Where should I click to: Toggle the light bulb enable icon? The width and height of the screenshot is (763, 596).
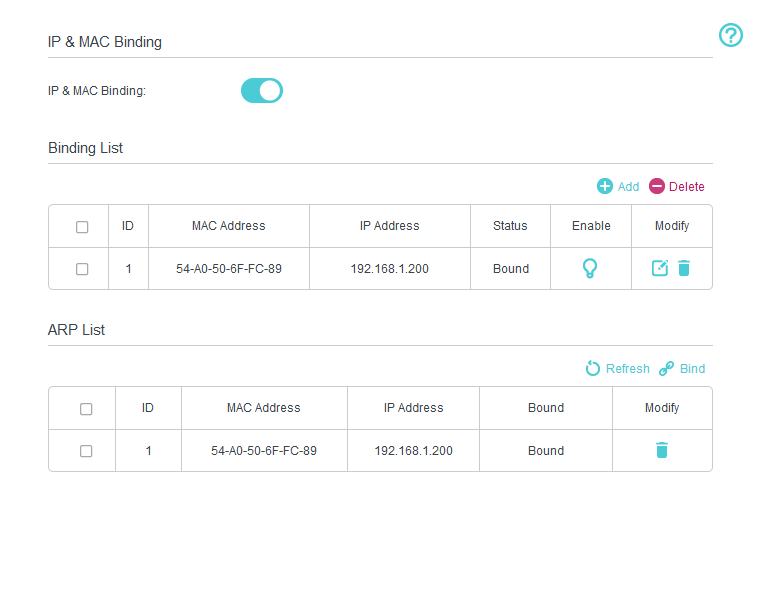click(x=590, y=268)
